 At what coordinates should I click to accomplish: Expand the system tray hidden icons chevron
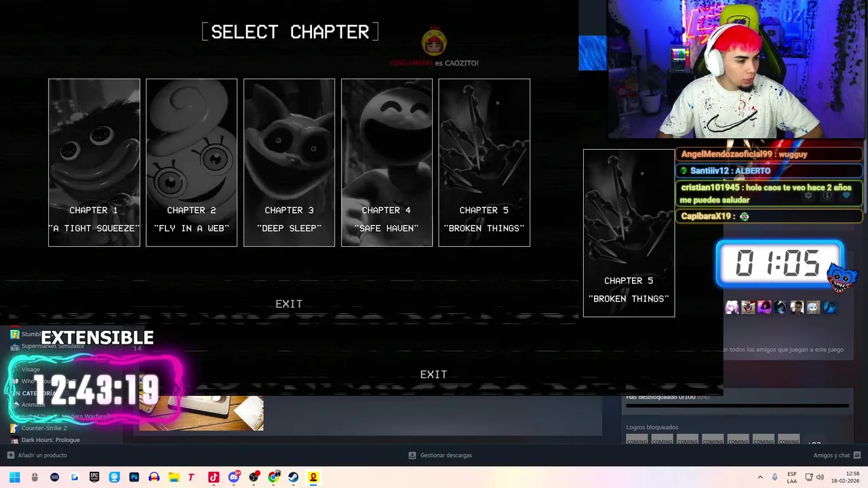pos(760,477)
